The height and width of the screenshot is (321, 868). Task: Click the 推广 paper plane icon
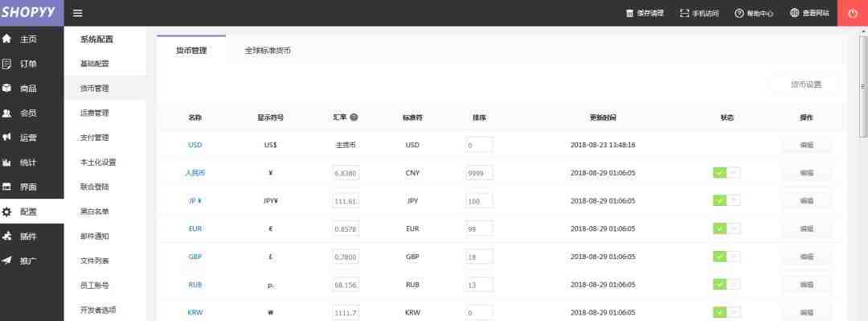pyautogui.click(x=6, y=261)
